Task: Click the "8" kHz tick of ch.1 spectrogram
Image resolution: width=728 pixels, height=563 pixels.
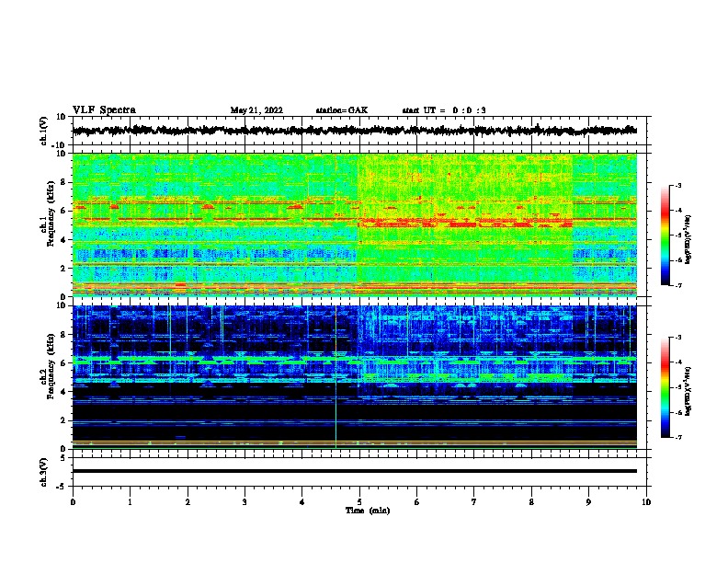Action: coord(63,182)
